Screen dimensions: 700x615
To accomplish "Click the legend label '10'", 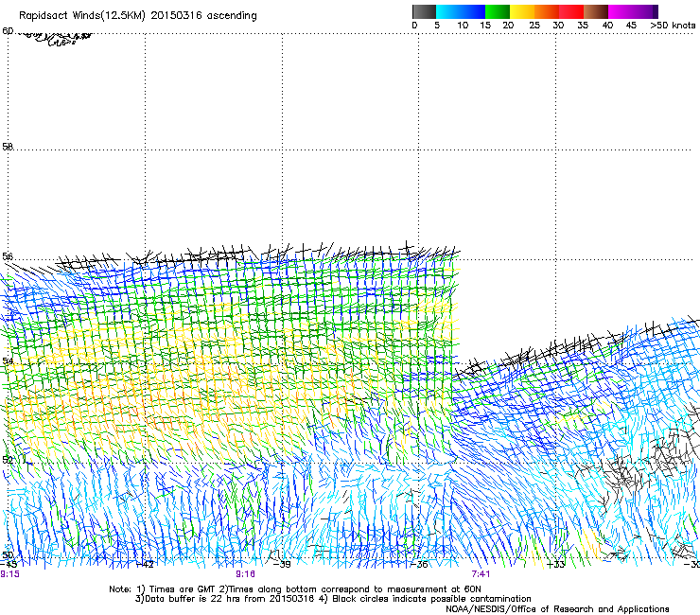I will pyautogui.click(x=463, y=26).
